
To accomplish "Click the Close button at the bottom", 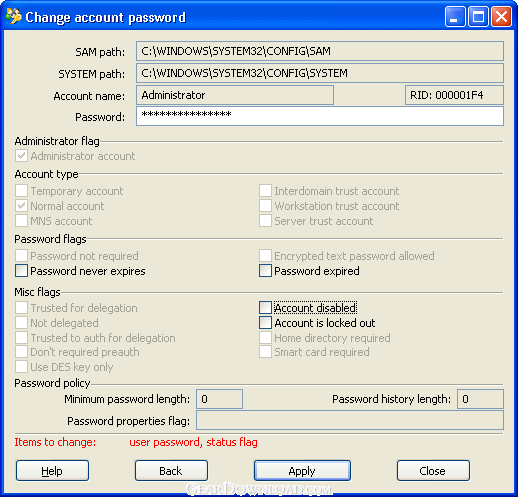I will click(433, 471).
